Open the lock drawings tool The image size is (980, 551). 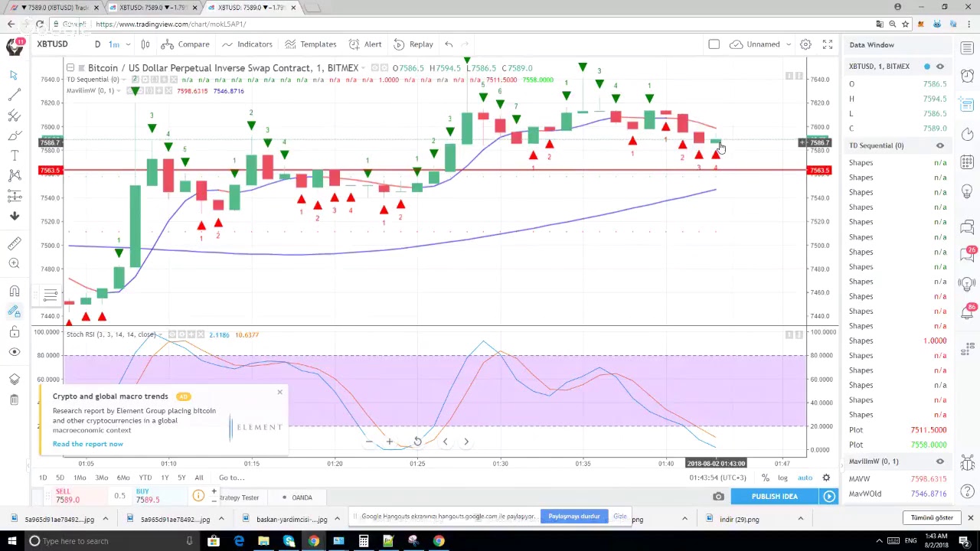point(14,331)
